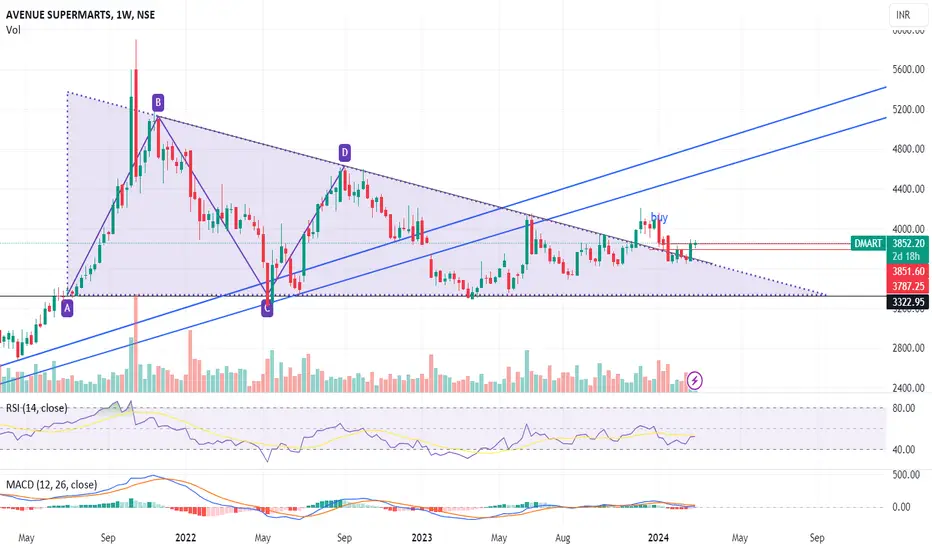
Task: Select pattern point label C
Action: [x=267, y=308]
